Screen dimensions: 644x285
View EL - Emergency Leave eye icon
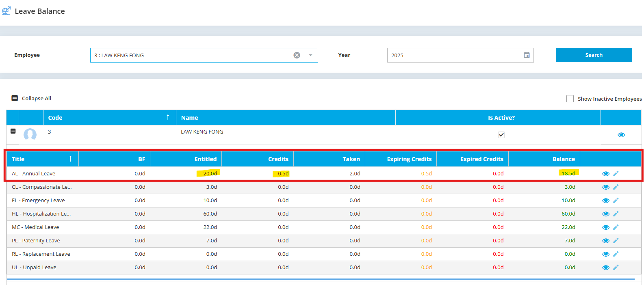(606, 201)
